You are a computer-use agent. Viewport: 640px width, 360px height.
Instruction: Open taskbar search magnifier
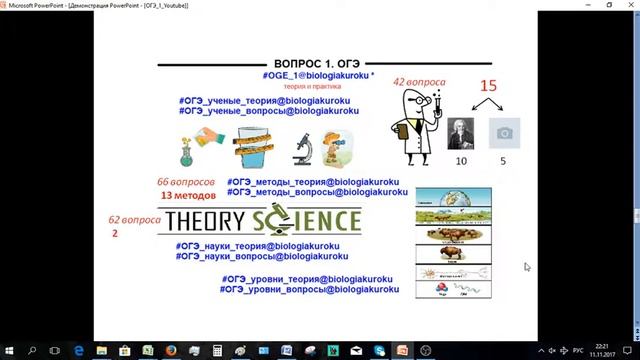click(32, 351)
